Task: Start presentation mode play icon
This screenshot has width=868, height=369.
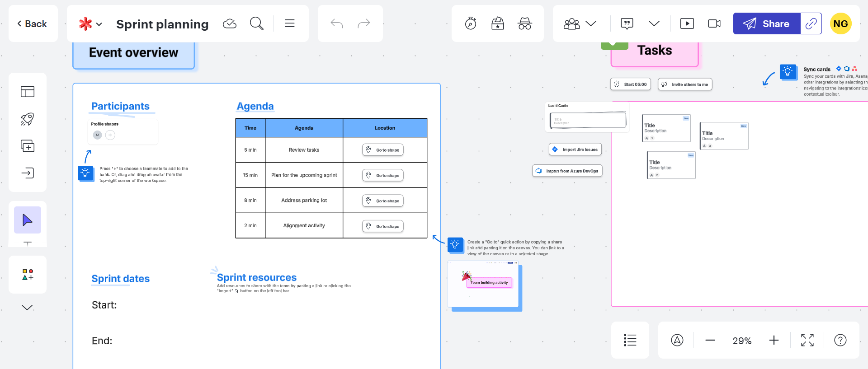Action: [687, 23]
